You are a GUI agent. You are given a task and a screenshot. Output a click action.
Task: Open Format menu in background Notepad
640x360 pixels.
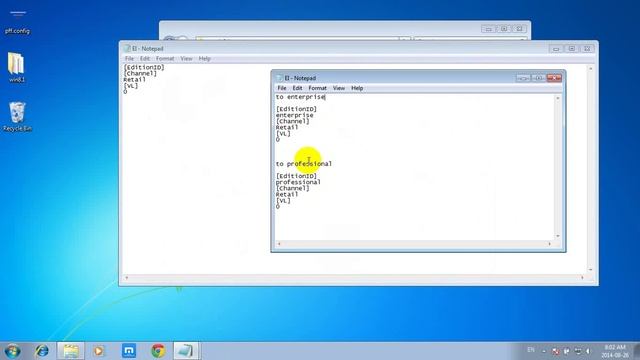(165, 59)
